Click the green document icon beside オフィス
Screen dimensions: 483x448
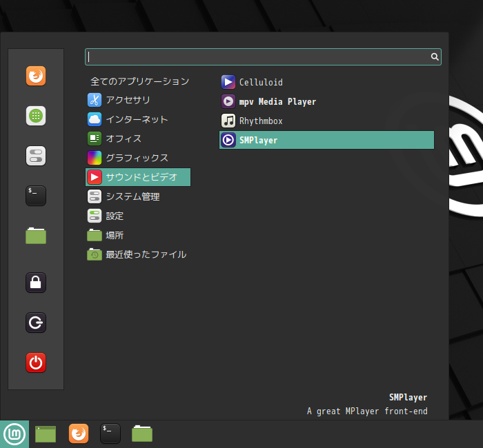(x=95, y=139)
